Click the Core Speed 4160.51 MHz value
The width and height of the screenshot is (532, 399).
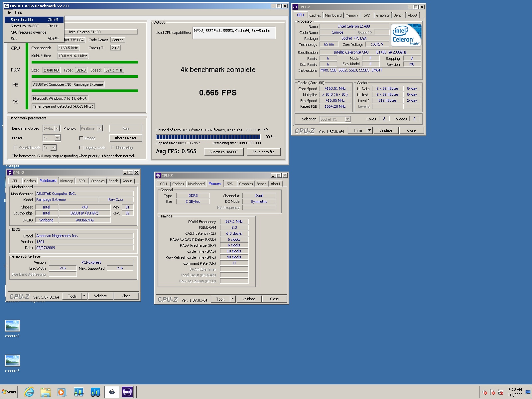pos(335,88)
